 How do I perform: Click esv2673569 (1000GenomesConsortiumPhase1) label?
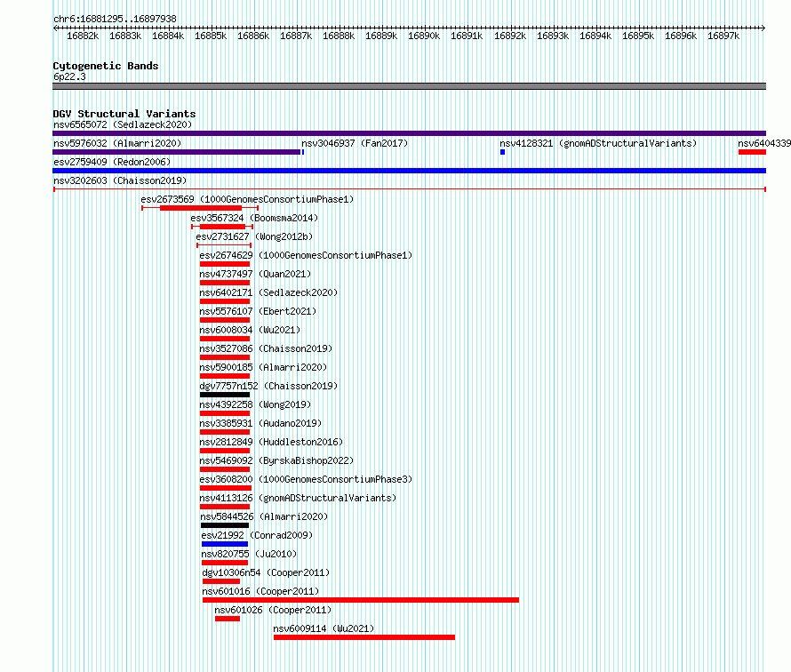coord(247,199)
